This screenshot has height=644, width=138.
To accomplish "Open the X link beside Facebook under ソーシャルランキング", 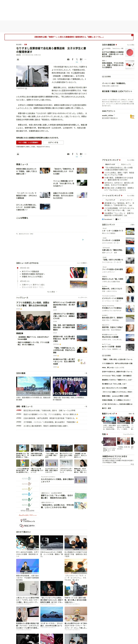I will point(118,219).
